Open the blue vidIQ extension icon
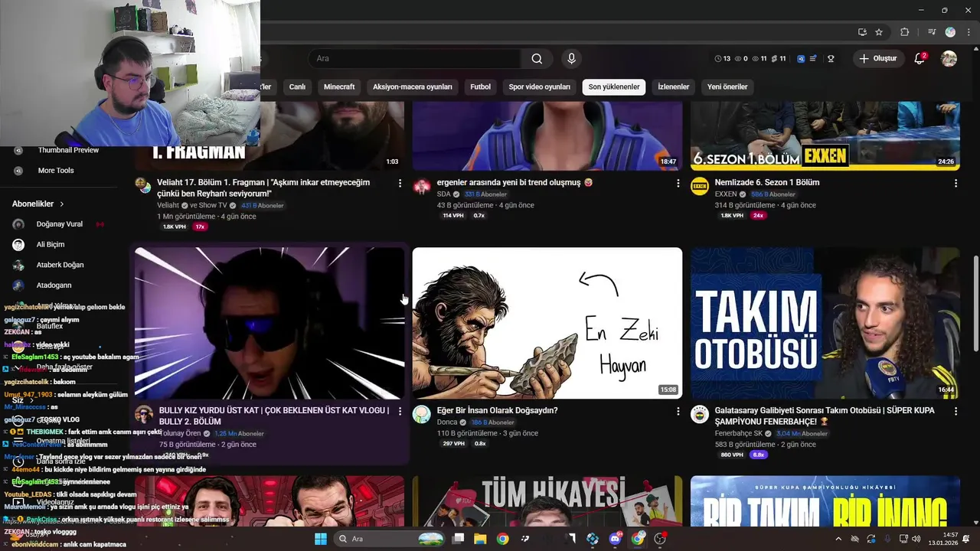This screenshot has height=551, width=980. pos(801,58)
